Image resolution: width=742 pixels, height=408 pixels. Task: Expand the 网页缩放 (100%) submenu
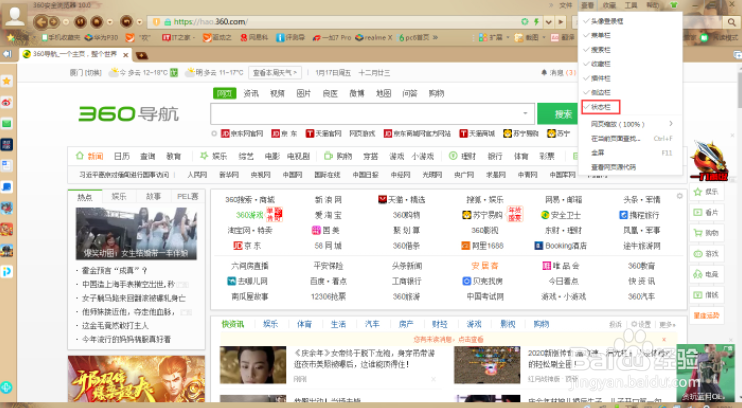pyautogui.click(x=630, y=124)
